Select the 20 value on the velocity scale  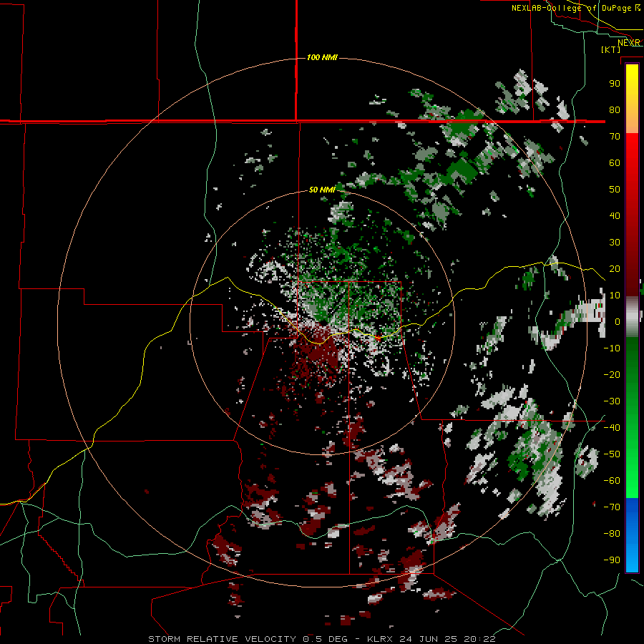coord(615,268)
